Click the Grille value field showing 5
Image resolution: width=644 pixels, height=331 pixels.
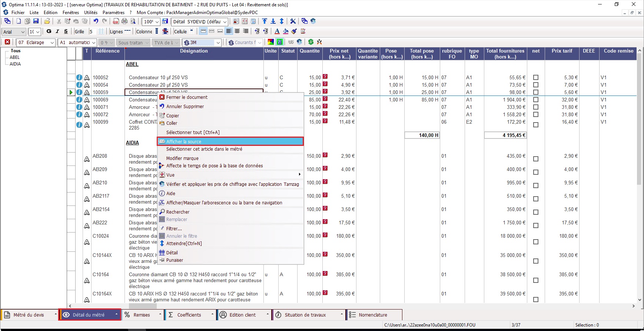(x=93, y=31)
